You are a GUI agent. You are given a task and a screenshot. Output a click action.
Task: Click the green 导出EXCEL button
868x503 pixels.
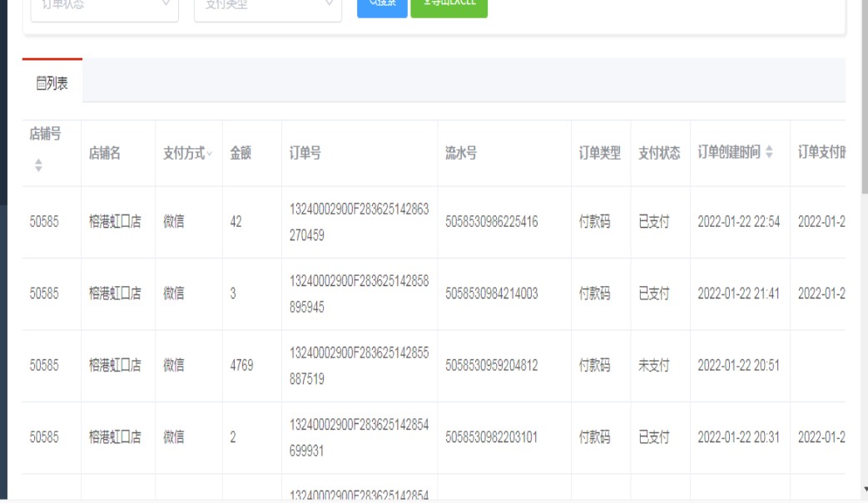click(449, 5)
